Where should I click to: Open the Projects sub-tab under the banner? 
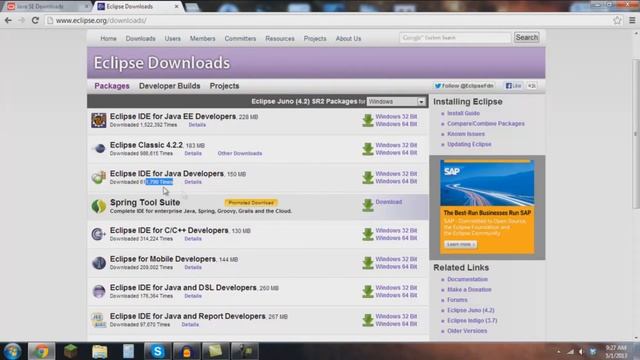click(224, 86)
